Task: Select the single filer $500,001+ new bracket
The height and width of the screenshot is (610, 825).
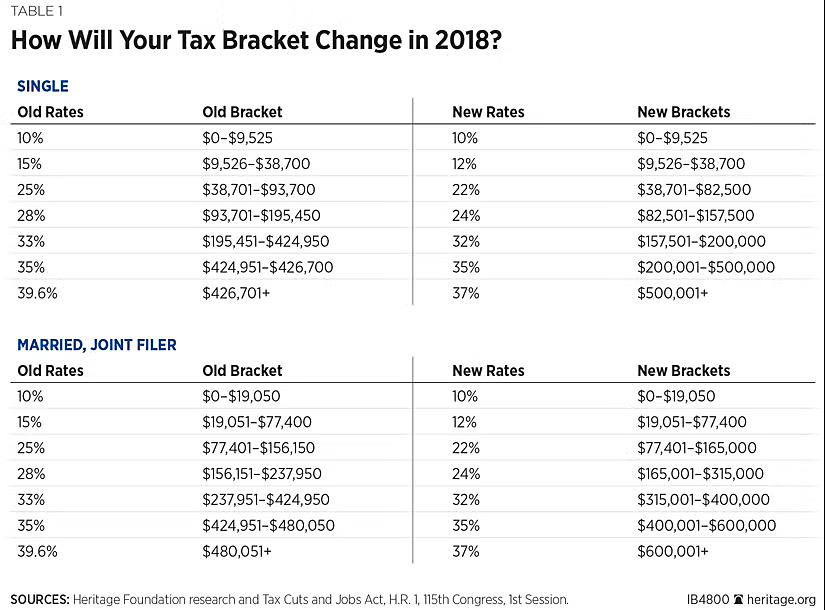Action: [x=673, y=293]
